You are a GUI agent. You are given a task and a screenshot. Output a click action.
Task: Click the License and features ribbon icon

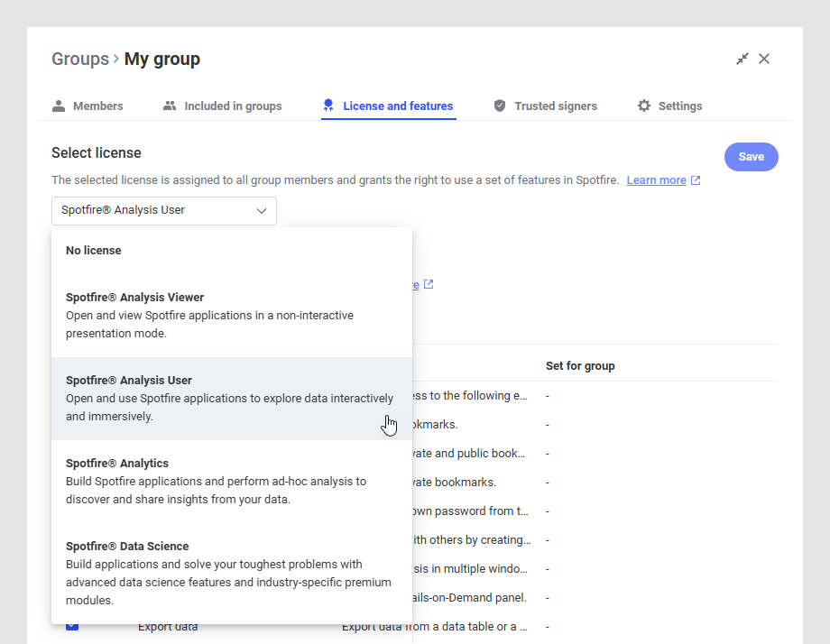pyautogui.click(x=328, y=106)
